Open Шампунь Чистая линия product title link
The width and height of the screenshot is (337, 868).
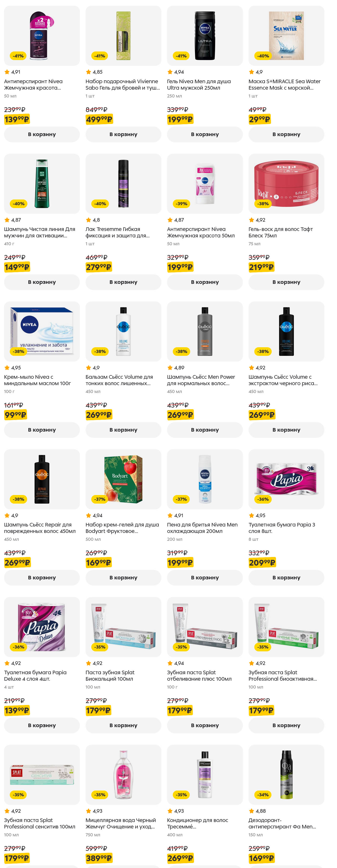[39, 232]
